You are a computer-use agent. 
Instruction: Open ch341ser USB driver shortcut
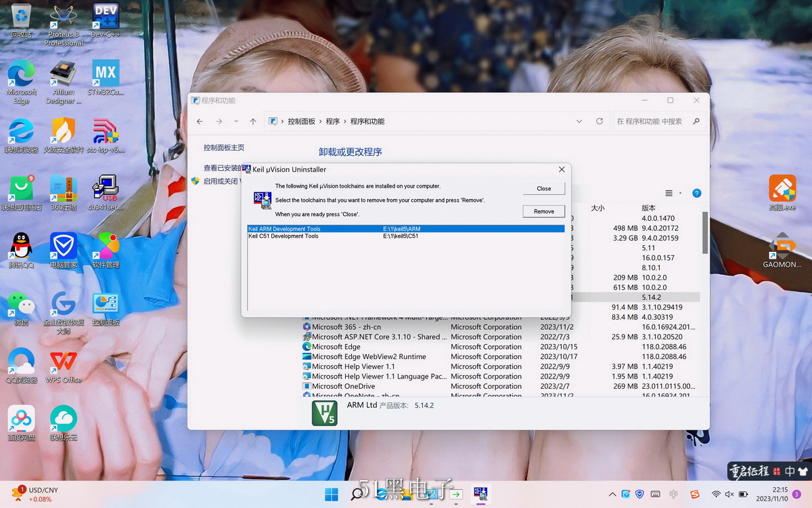point(106,193)
